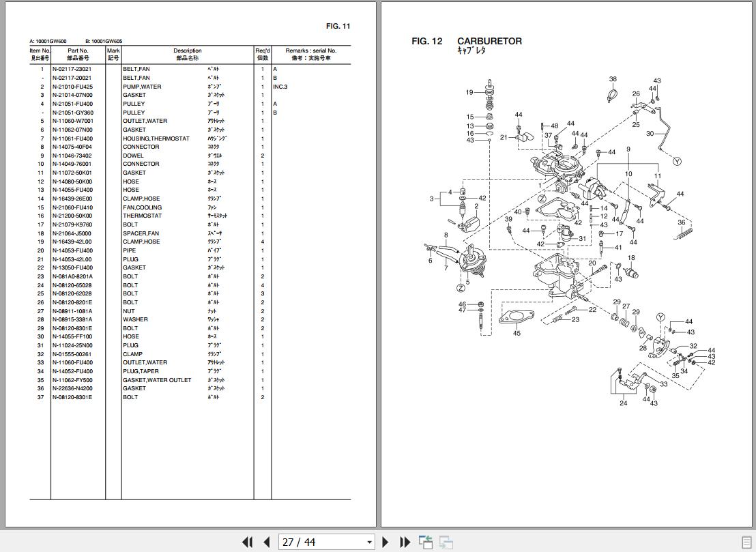756x552 pixels.
Task: Go to the first page
Action: [x=248, y=542]
